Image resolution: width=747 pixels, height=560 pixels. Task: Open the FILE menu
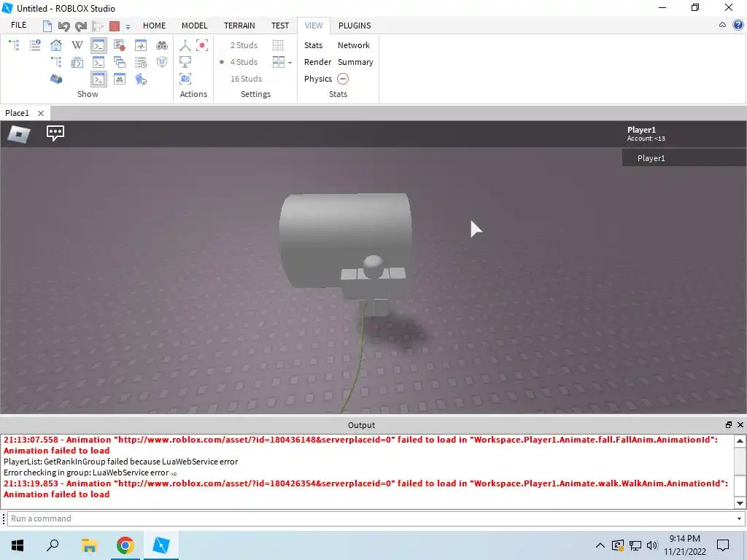click(18, 26)
